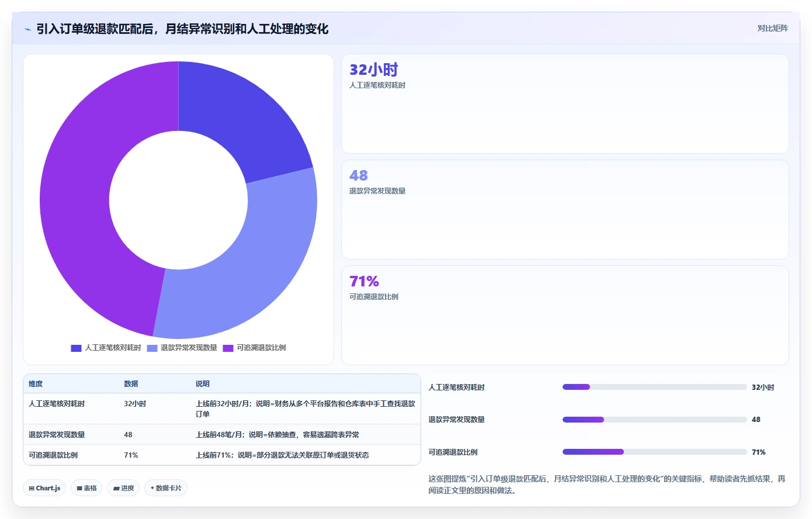Click the icon inside 数据卡片 chip

pyautogui.click(x=152, y=488)
